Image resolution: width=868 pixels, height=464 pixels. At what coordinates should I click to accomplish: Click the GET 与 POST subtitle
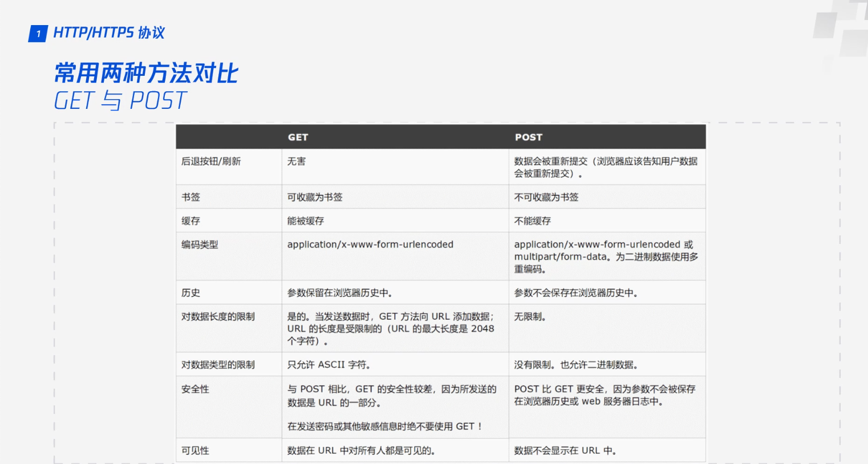(120, 101)
